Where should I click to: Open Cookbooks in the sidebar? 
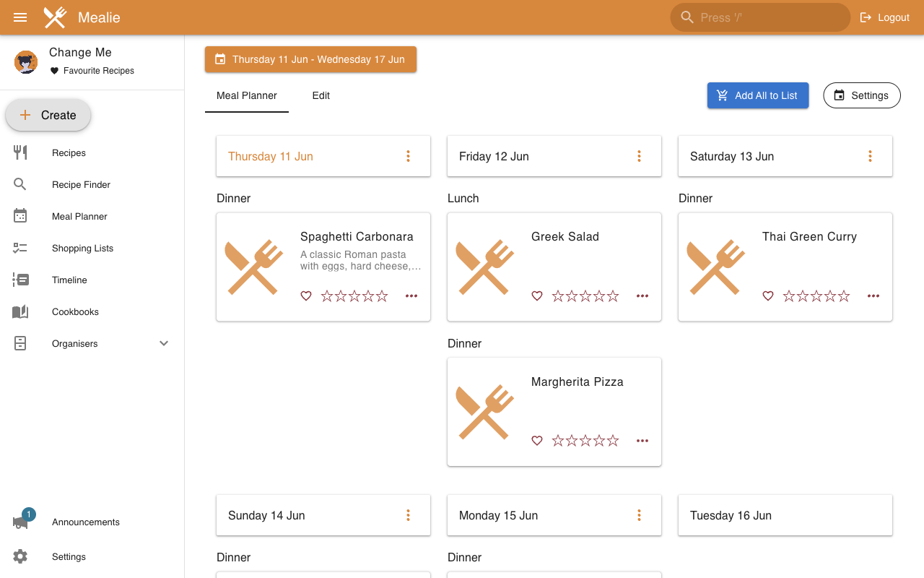pos(92,312)
